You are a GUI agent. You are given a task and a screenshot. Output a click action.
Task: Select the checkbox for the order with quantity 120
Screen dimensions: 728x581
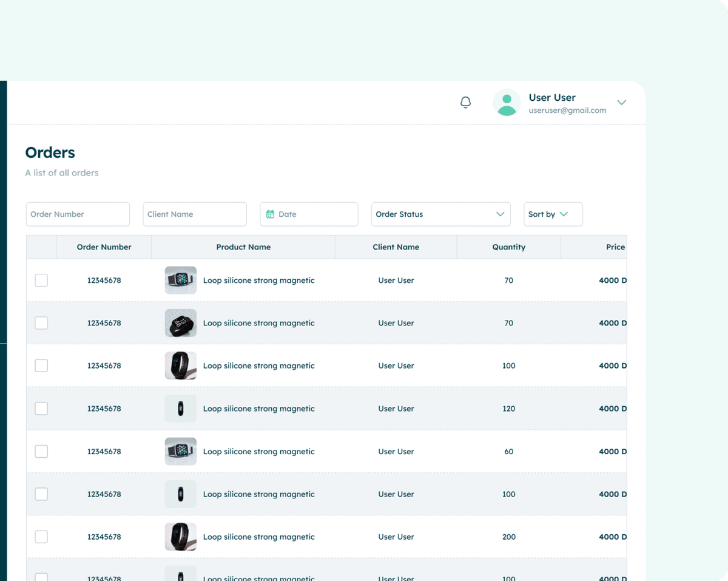(41, 408)
